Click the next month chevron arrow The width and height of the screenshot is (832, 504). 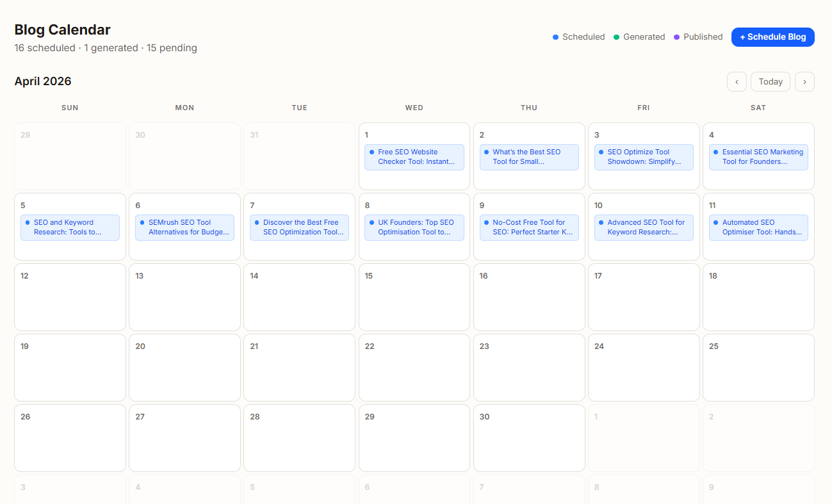coord(804,81)
